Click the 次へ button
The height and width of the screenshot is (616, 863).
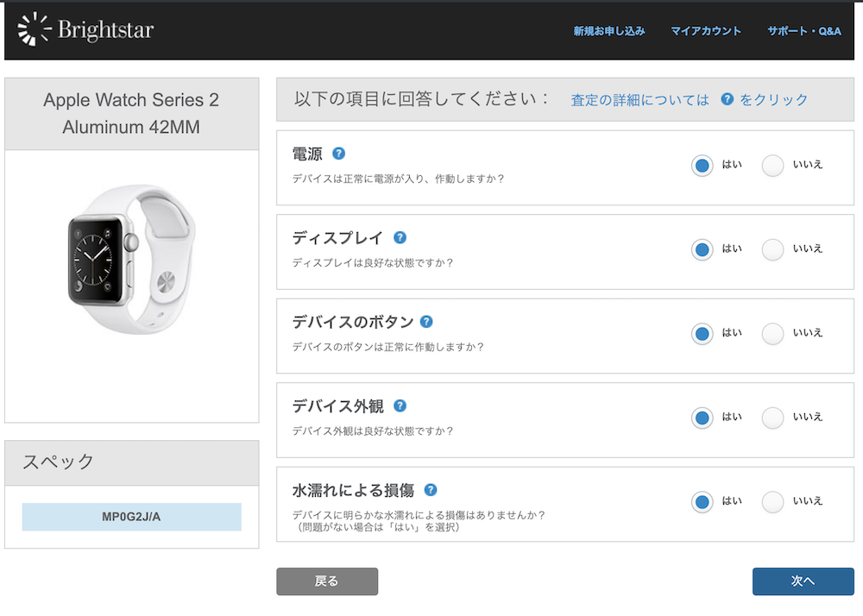(803, 581)
